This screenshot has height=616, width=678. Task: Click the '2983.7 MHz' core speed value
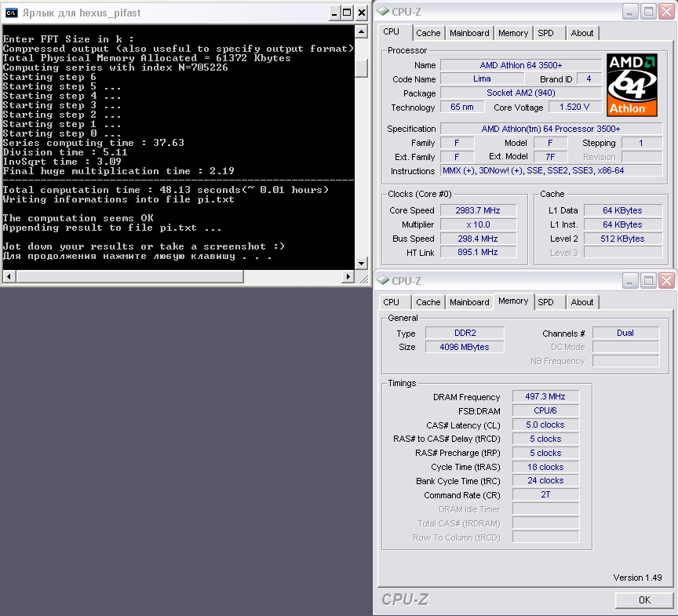tap(478, 210)
